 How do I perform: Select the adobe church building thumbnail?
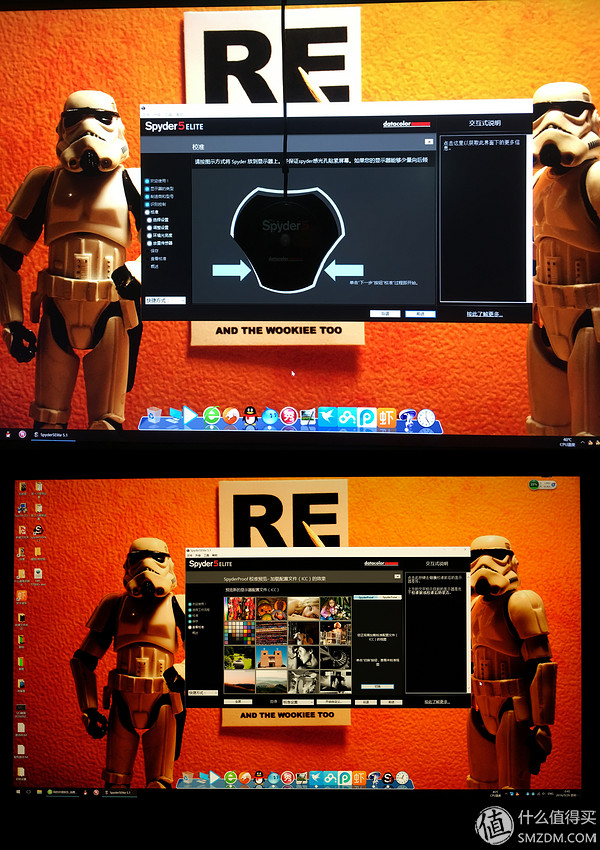click(x=272, y=657)
